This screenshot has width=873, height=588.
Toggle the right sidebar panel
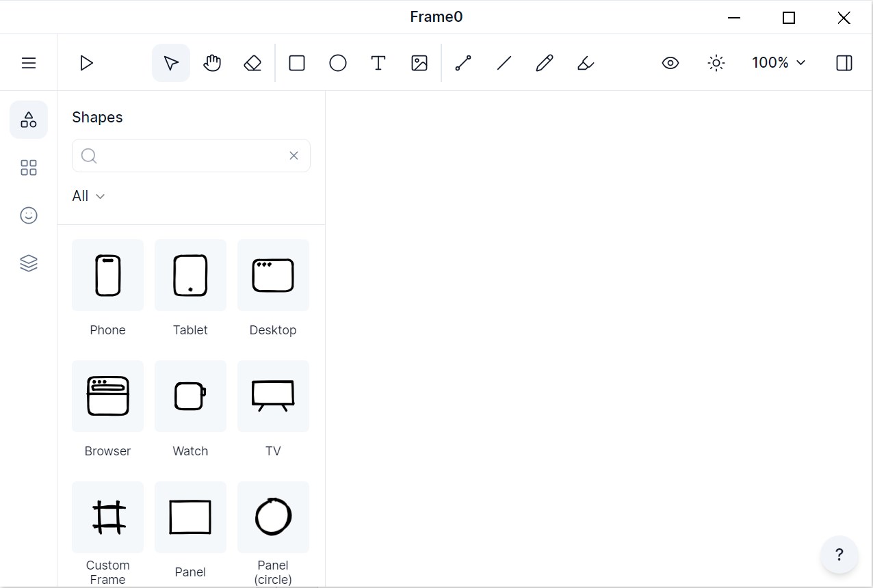[x=844, y=63]
